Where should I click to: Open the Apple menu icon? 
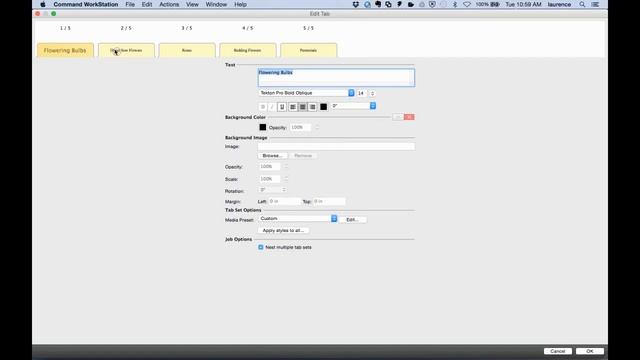[x=43, y=4]
